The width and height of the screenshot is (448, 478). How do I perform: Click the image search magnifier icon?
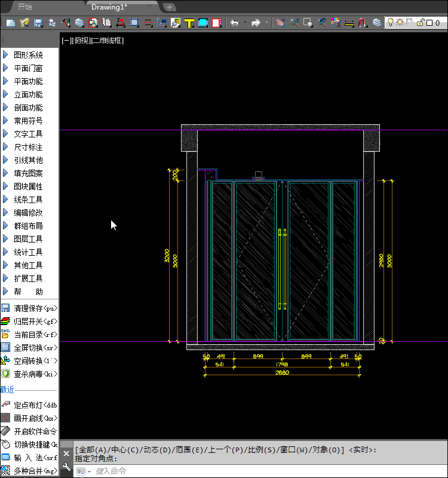(176, 23)
